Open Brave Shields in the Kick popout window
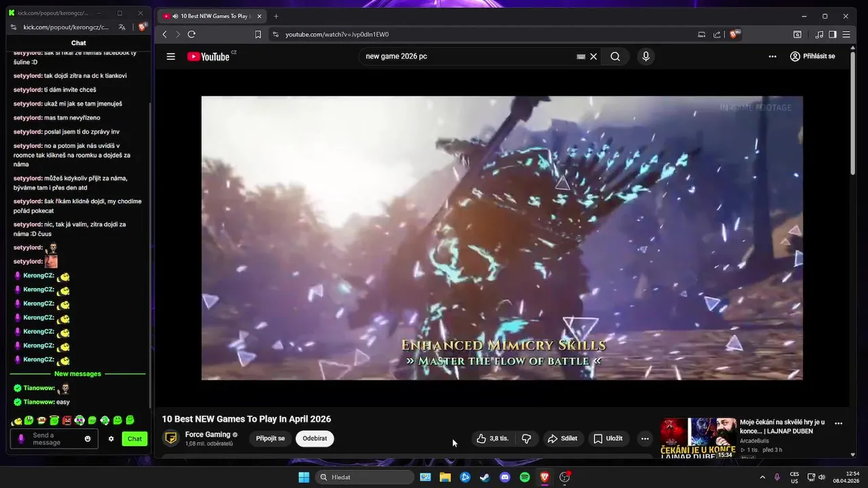 click(x=142, y=27)
